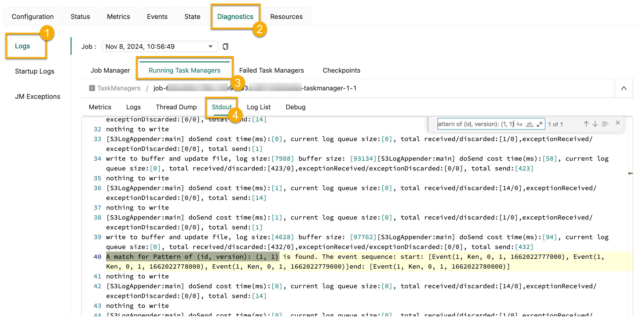Open the Resources tab
Image resolution: width=644 pixels, height=320 pixels.
286,17
